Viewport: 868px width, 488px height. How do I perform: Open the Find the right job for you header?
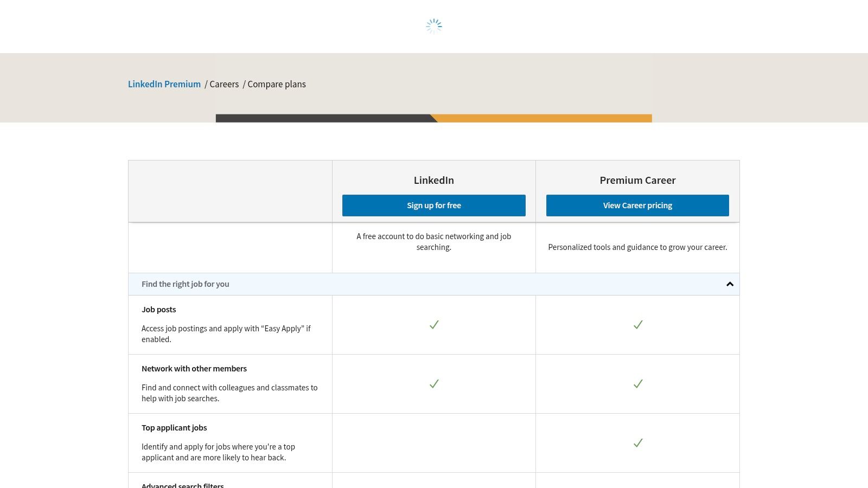pos(185,284)
